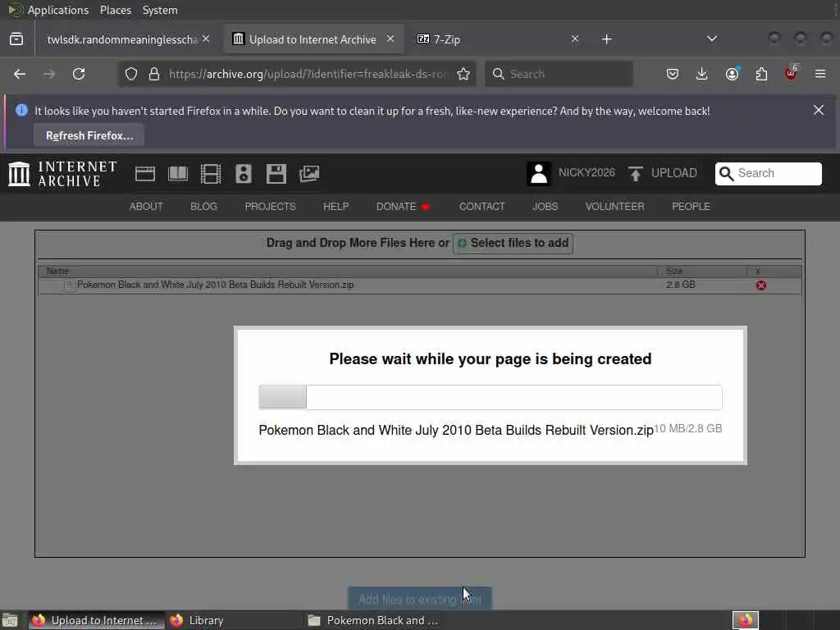The image size is (840, 630).
Task: Open the Audio speaker icon
Action: tap(243, 174)
